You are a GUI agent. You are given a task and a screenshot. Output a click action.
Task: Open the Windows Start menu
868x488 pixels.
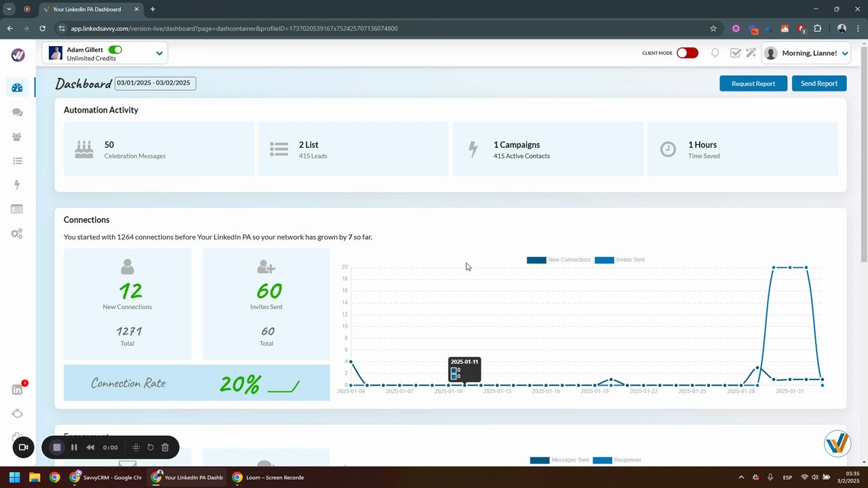[x=15, y=477]
